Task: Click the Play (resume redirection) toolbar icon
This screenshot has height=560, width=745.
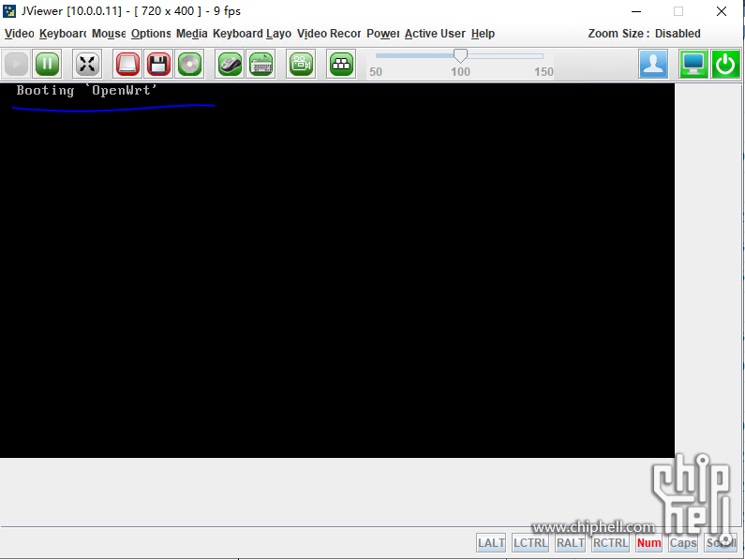Action: (x=17, y=64)
